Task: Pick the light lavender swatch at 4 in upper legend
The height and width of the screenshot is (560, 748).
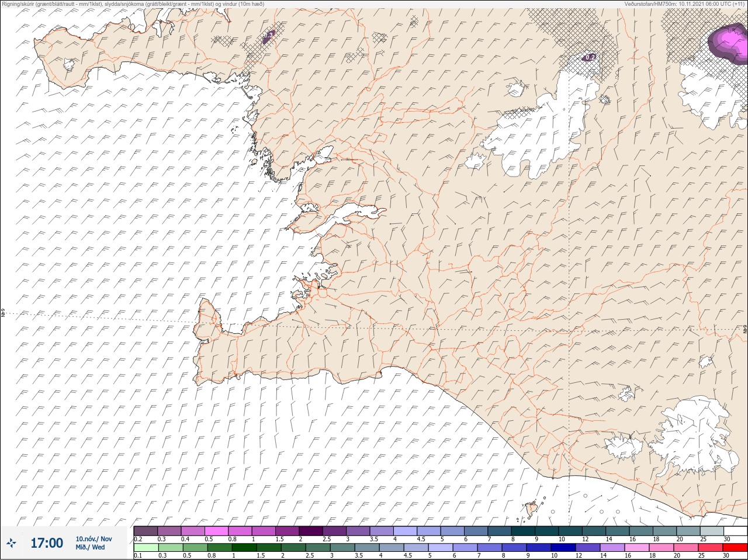Action: (406, 531)
